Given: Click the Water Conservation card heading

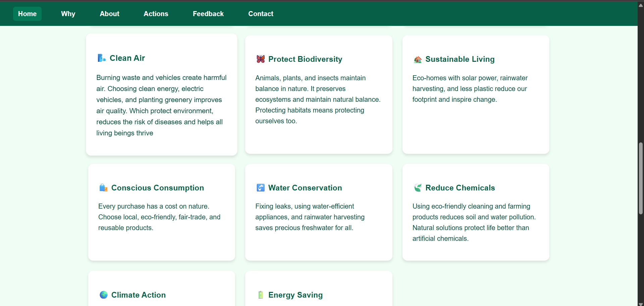Looking at the screenshot, I should click(305, 188).
